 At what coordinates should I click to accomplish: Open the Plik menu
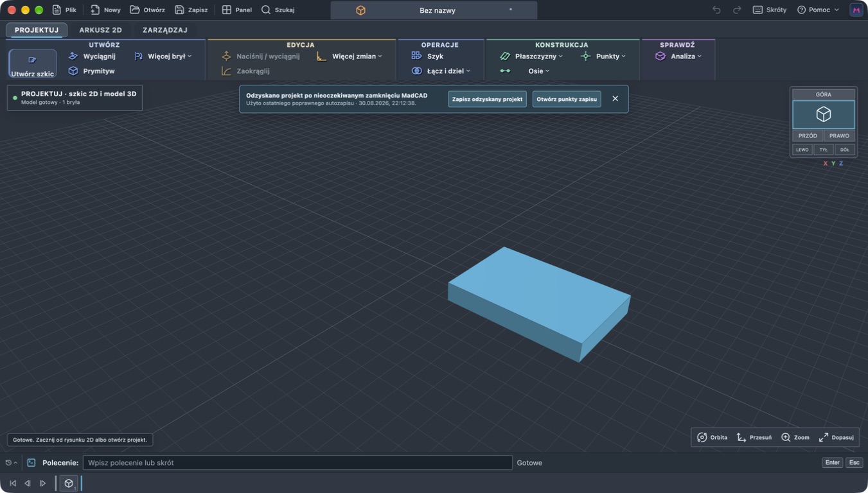pos(64,10)
